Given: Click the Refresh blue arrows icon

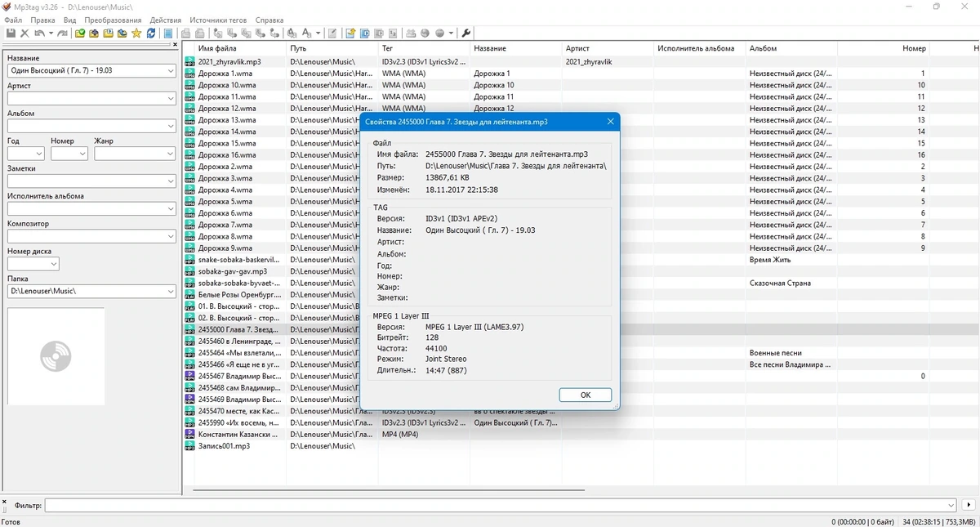Looking at the screenshot, I should point(151,33).
